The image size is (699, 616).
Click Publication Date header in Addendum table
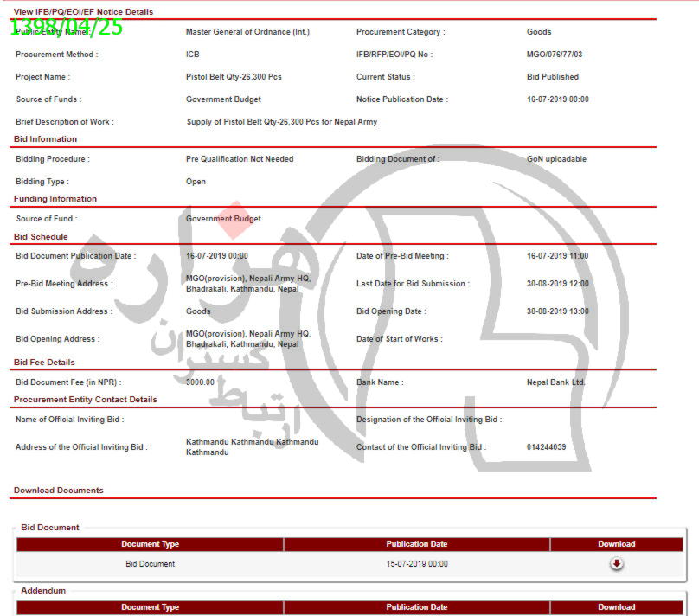coord(417,607)
